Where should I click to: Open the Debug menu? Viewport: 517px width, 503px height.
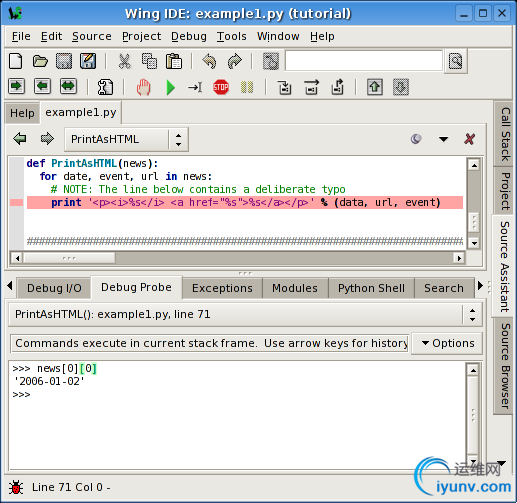(x=189, y=36)
